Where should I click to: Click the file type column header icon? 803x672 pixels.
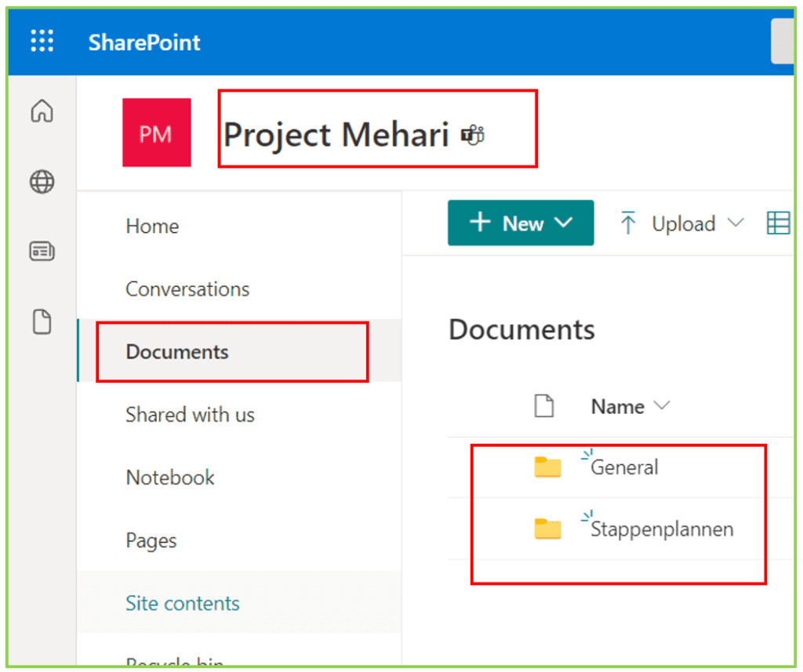[544, 406]
